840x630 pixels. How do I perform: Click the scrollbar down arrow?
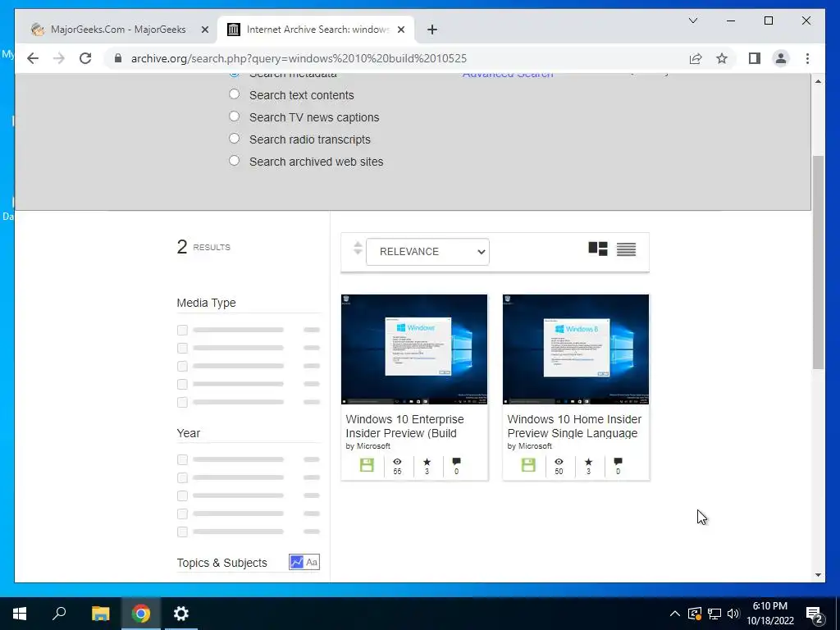point(818,575)
